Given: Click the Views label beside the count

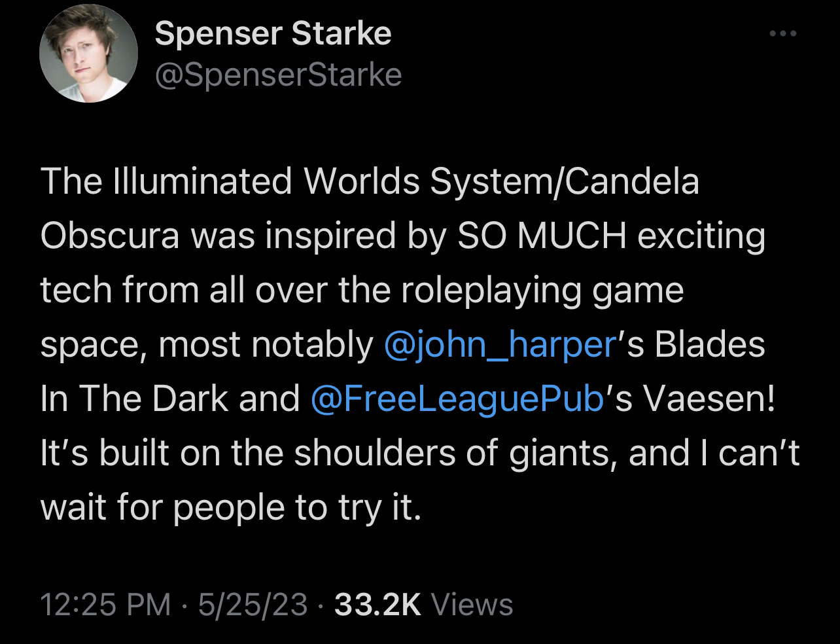Looking at the screenshot, I should (472, 604).
